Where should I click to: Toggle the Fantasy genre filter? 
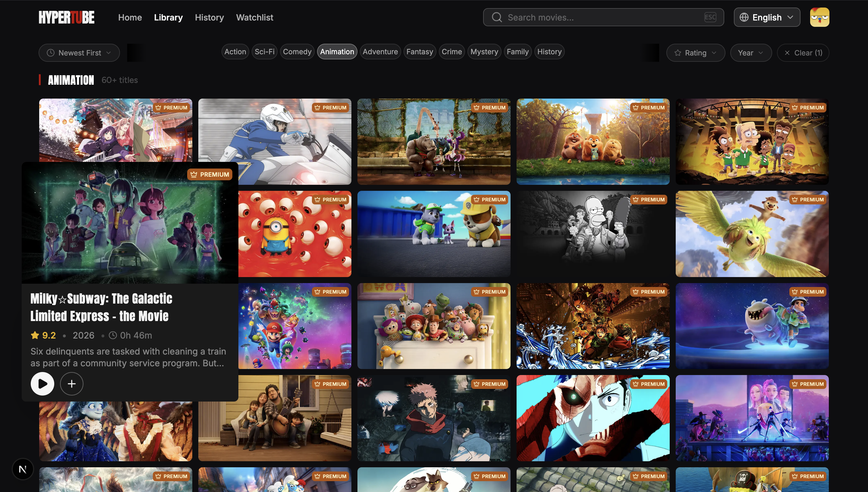tap(420, 52)
